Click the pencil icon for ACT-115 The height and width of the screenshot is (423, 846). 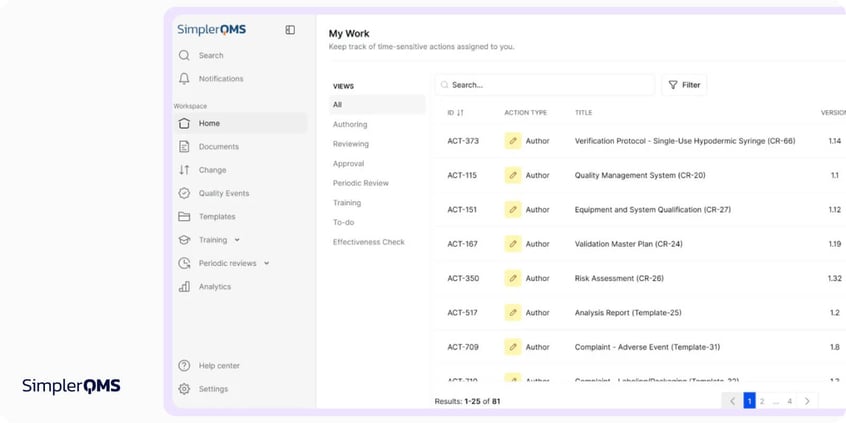[513, 175]
